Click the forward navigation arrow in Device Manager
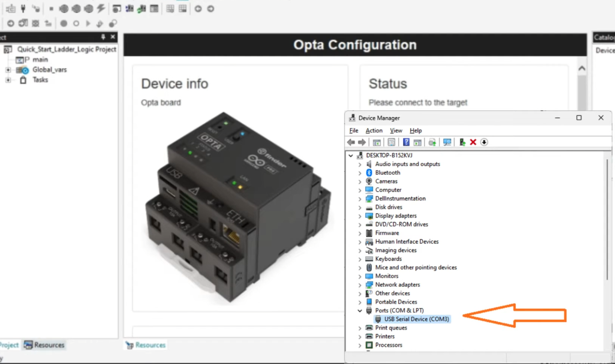This screenshot has width=615, height=364. click(x=362, y=142)
